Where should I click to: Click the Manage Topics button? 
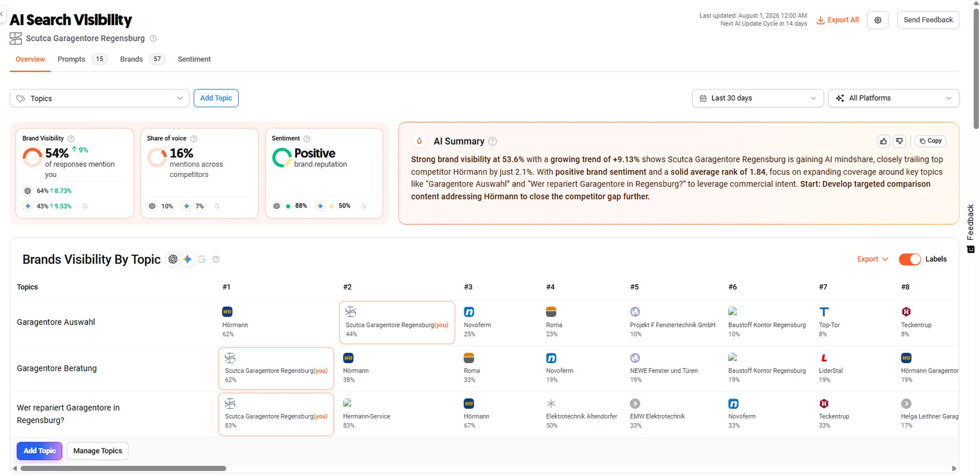click(97, 451)
